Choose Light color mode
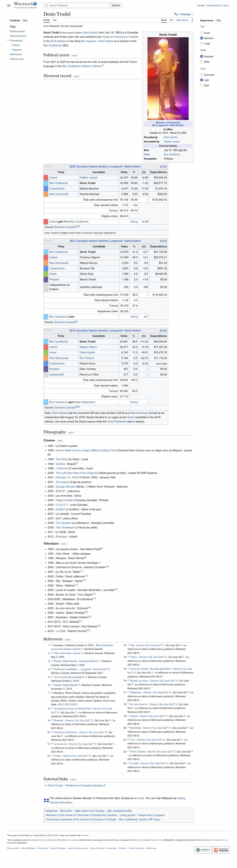This screenshot has height=868, width=237. coord(201,80)
